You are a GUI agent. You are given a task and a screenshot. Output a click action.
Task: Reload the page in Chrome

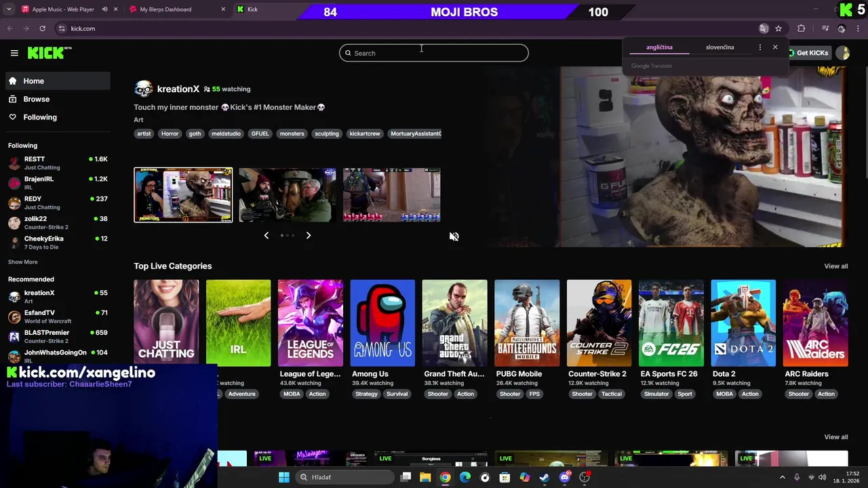click(42, 28)
